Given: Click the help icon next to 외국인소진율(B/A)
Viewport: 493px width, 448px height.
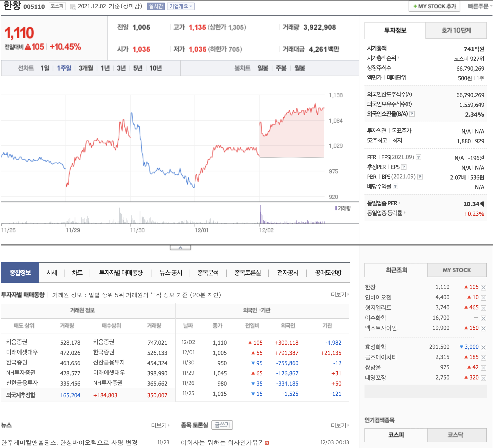Looking at the screenshot, I should point(412,114).
